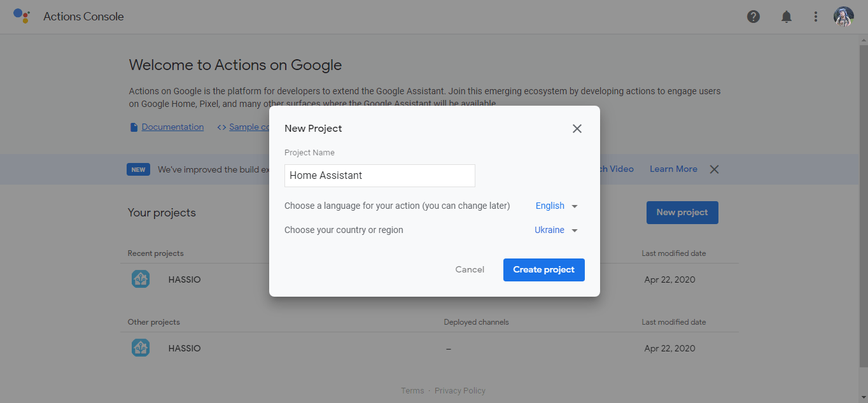Expand the Ukraine country dropdown
This screenshot has height=403, width=868.
556,230
